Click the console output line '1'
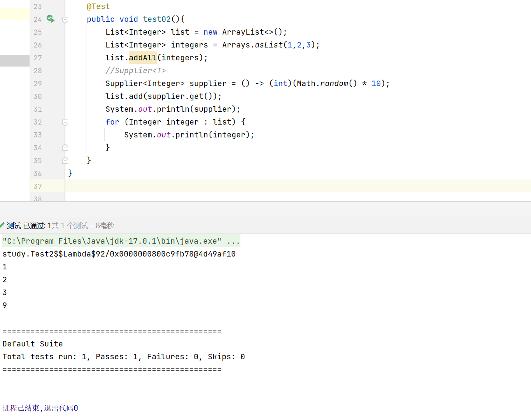Viewport: 531px width, 420px height. (5, 267)
